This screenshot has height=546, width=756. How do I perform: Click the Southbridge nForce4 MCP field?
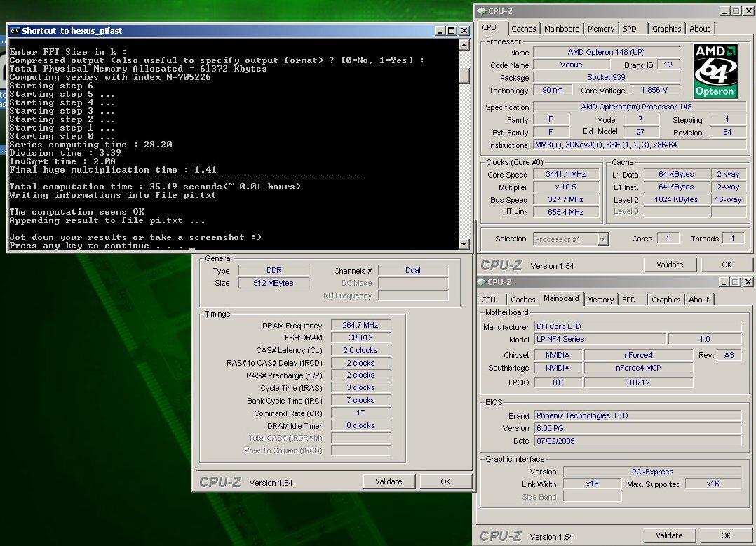point(638,368)
